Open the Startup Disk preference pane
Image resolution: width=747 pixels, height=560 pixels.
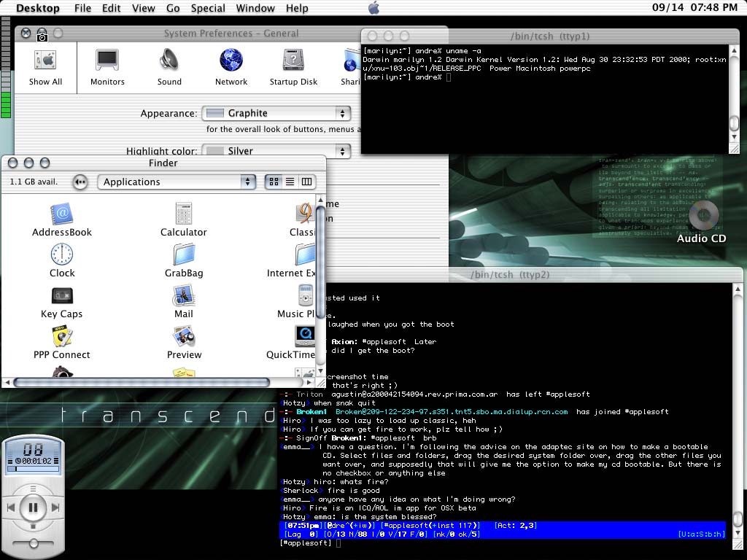[293, 60]
